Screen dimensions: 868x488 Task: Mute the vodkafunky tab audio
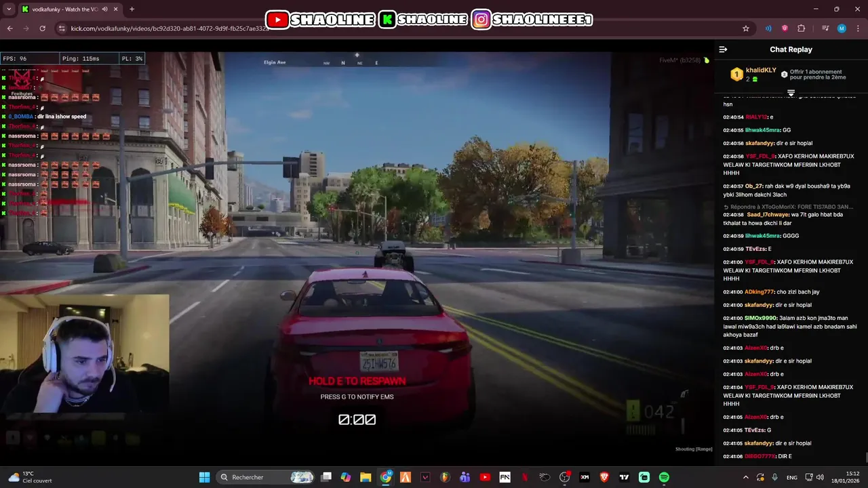(104, 9)
